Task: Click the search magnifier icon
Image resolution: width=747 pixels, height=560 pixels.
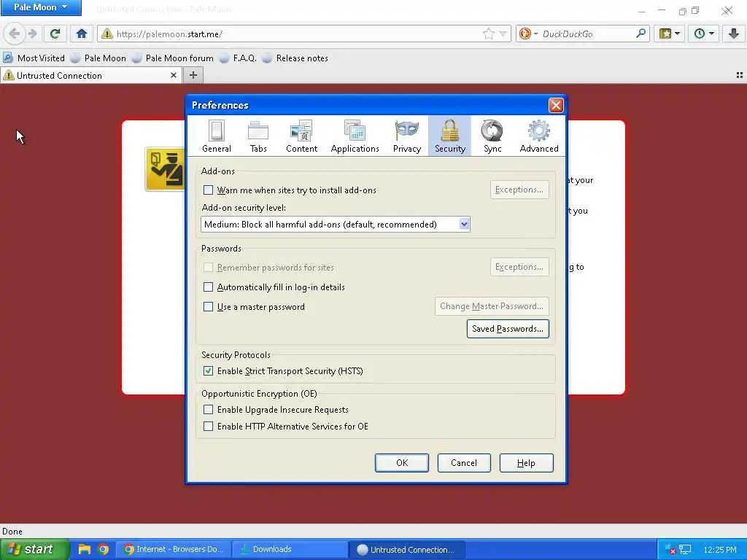Action: pyautogui.click(x=640, y=34)
